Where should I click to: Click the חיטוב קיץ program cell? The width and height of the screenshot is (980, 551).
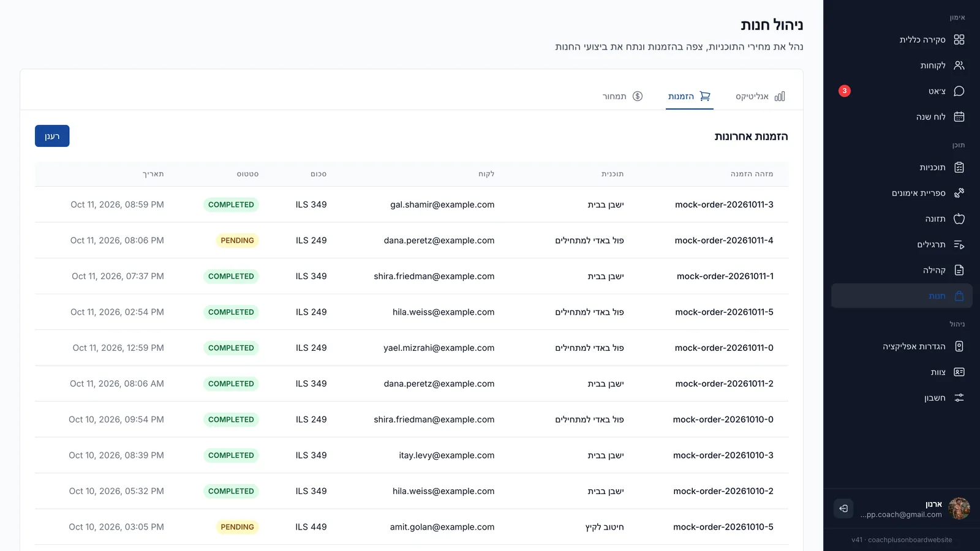pyautogui.click(x=605, y=527)
